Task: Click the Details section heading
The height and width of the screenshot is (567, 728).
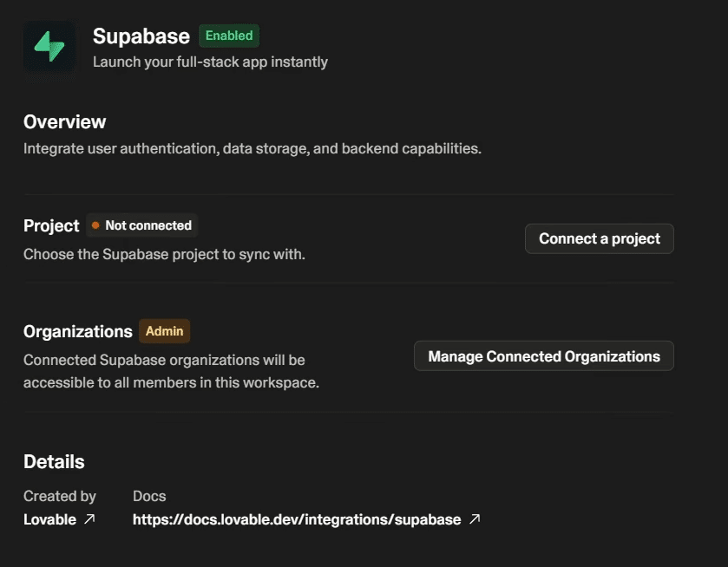Action: (54, 462)
